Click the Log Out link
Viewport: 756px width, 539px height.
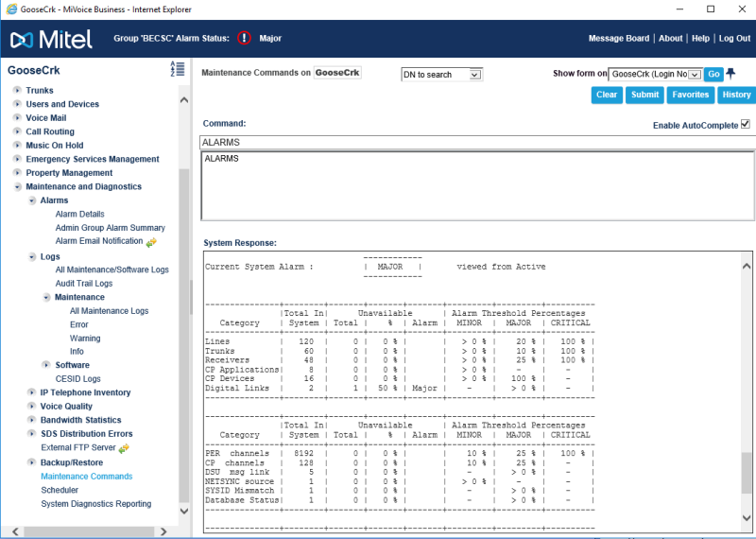[734, 38]
